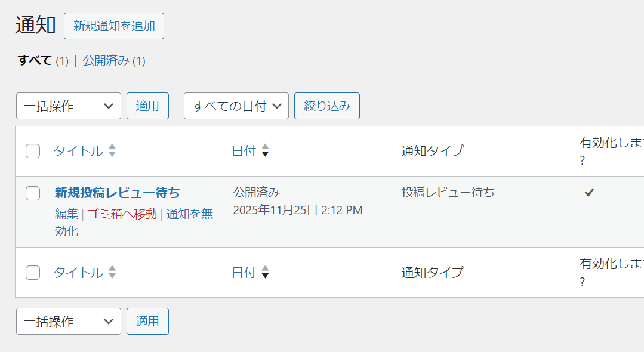Click the top 適用 apply button
This screenshot has height=352, width=644.
click(x=147, y=106)
